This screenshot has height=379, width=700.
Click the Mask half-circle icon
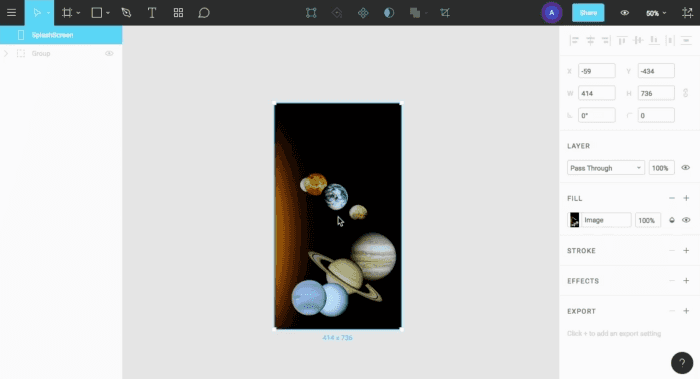[x=389, y=12]
